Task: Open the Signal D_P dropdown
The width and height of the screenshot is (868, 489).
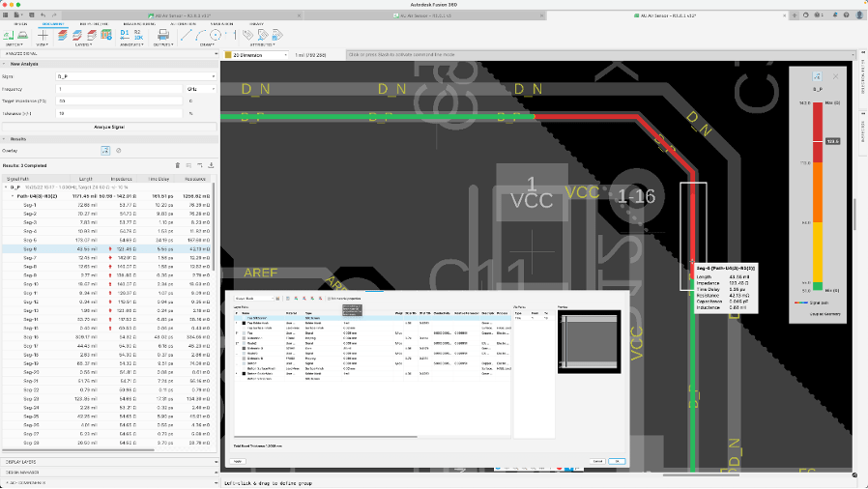Action: click(x=136, y=77)
